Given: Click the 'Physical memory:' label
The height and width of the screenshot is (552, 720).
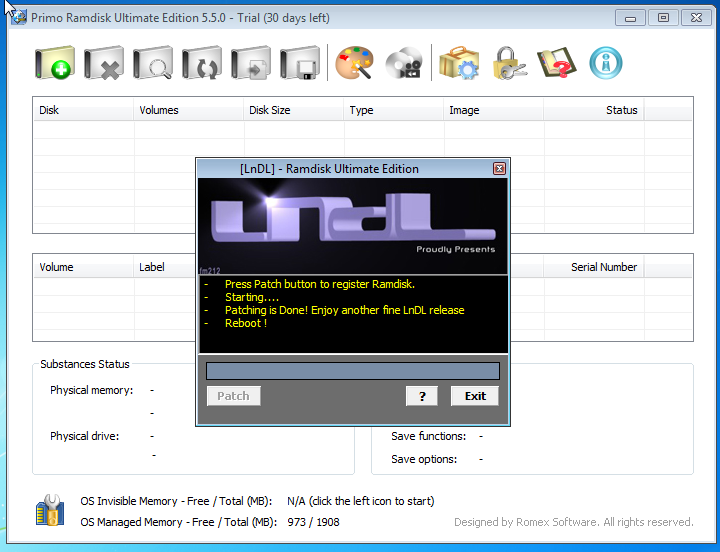Looking at the screenshot, I should [x=91, y=390].
